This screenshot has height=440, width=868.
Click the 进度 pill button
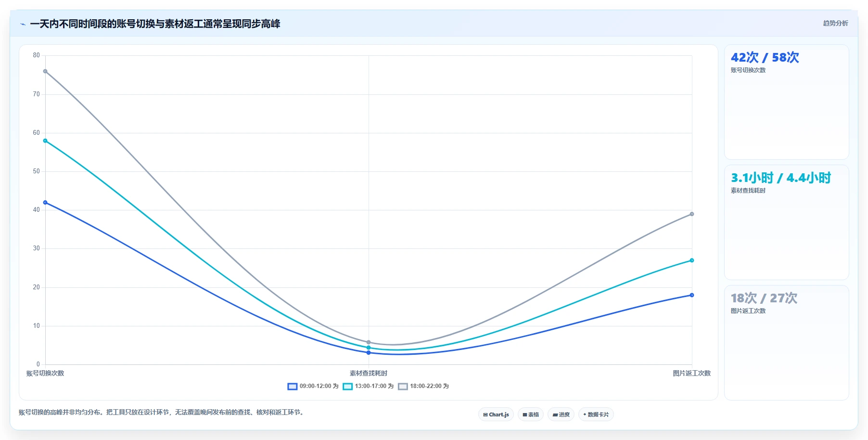coord(561,414)
